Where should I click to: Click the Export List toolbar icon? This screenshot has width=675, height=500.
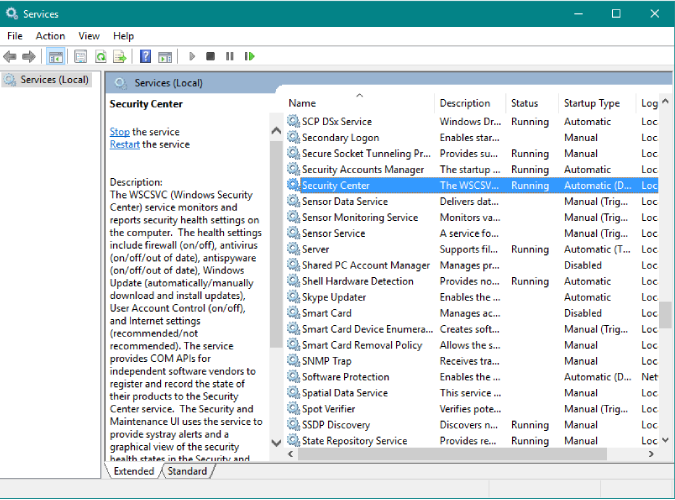(x=120, y=56)
